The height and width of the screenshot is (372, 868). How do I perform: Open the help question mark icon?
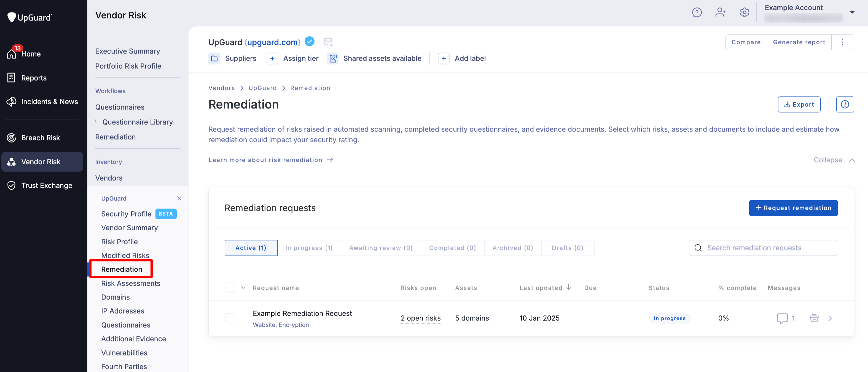click(x=697, y=12)
